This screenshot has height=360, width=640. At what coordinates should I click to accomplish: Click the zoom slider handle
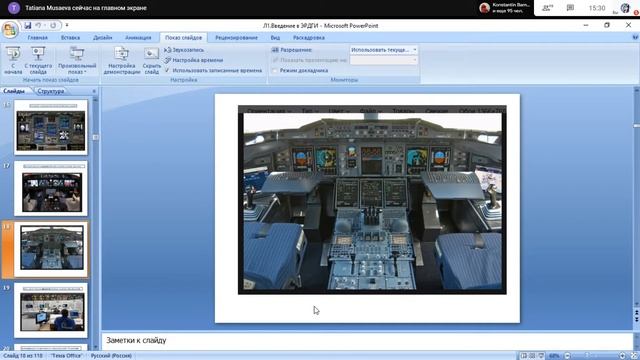(x=588, y=356)
